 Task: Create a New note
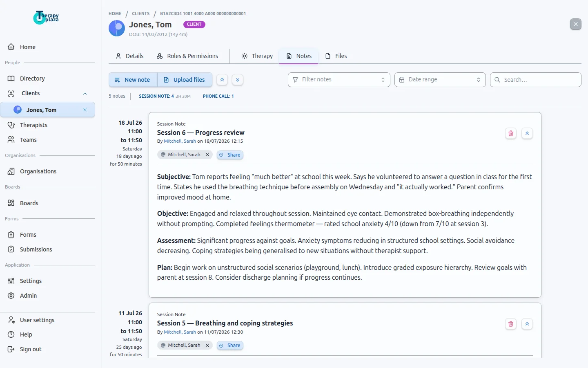pos(133,80)
